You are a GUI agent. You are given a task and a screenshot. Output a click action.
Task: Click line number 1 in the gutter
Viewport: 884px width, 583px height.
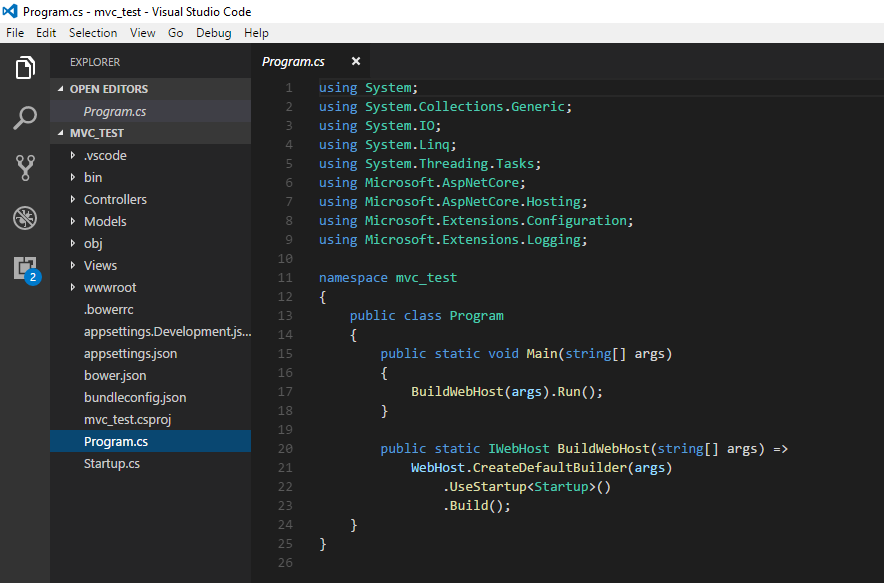click(289, 88)
